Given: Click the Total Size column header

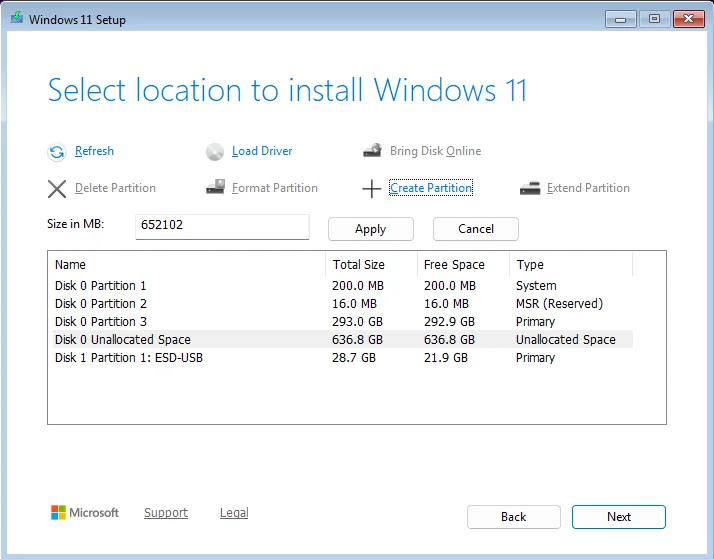Looking at the screenshot, I should tap(372, 264).
